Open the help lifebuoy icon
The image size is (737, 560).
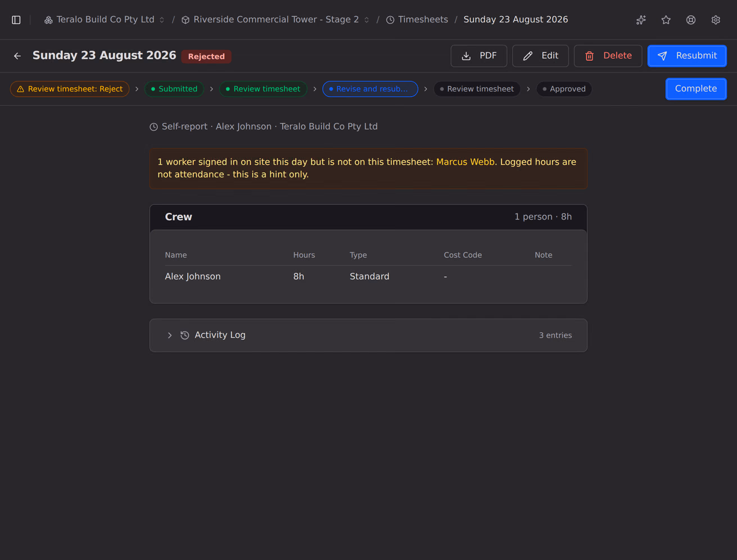691,20
